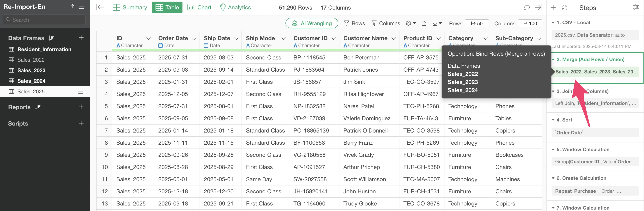The width and height of the screenshot is (644, 211).
Task: Switch to the Analytics tab
Action: (x=235, y=8)
